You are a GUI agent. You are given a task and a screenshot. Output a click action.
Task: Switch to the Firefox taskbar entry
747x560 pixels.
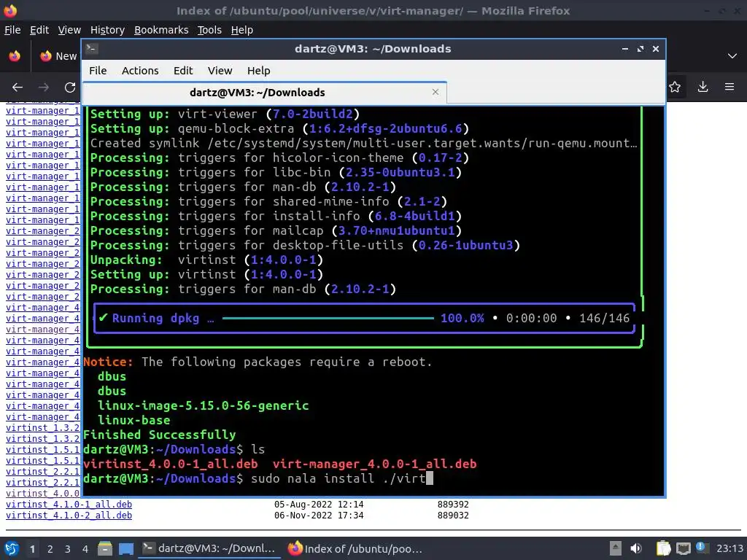[355, 548]
